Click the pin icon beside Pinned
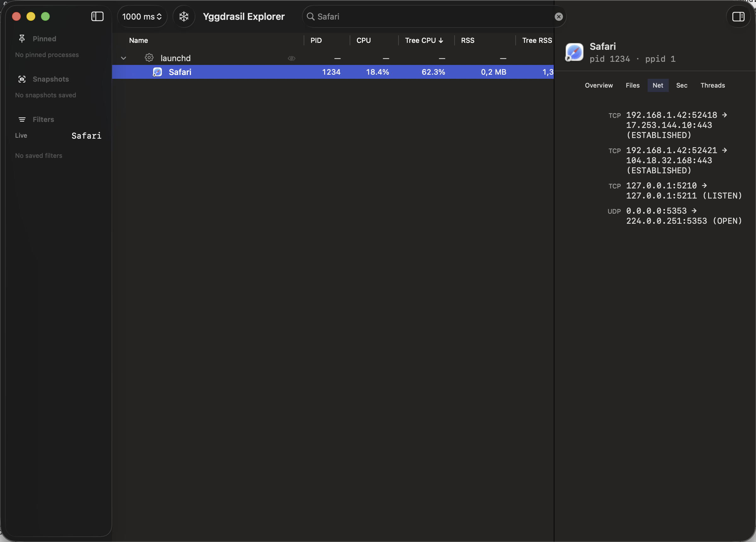 (22, 39)
